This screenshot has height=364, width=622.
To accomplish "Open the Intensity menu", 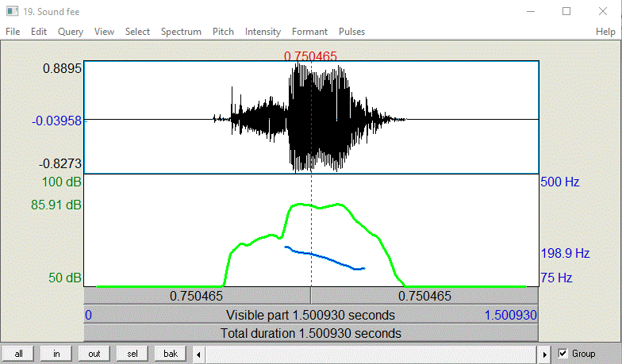I will [263, 32].
